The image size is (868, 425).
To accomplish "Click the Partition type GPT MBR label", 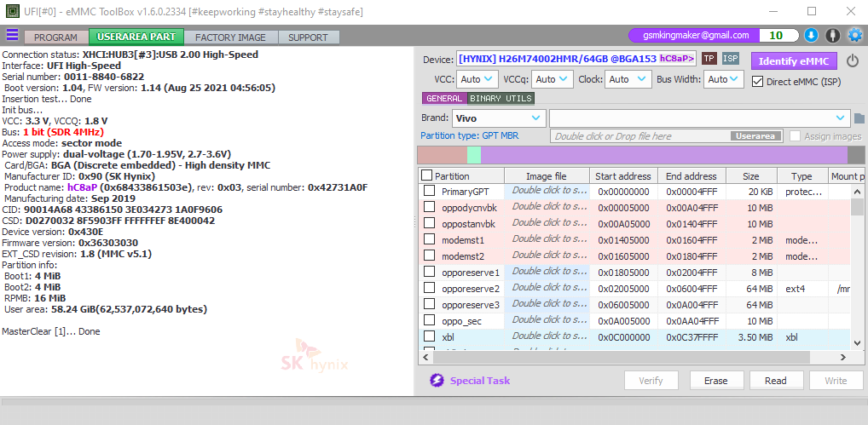I will (470, 135).
